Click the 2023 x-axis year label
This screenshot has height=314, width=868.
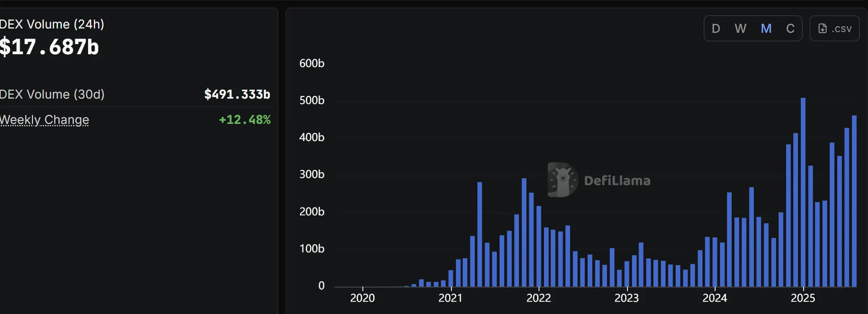click(x=626, y=298)
